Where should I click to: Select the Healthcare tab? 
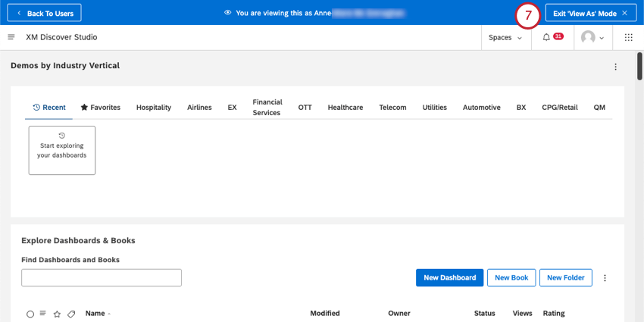[345, 108]
